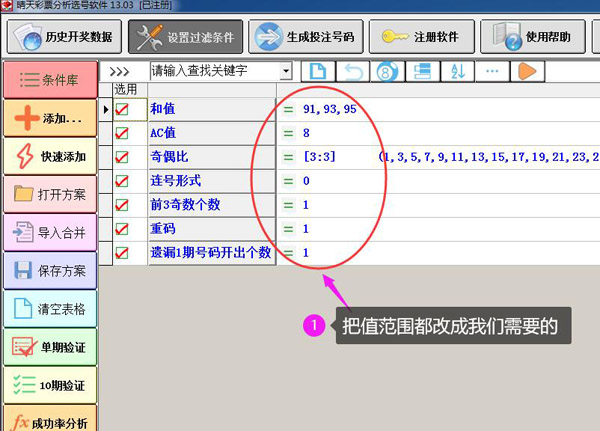Click the three-dots more options icon
This screenshot has height=431, width=600.
pos(492,71)
